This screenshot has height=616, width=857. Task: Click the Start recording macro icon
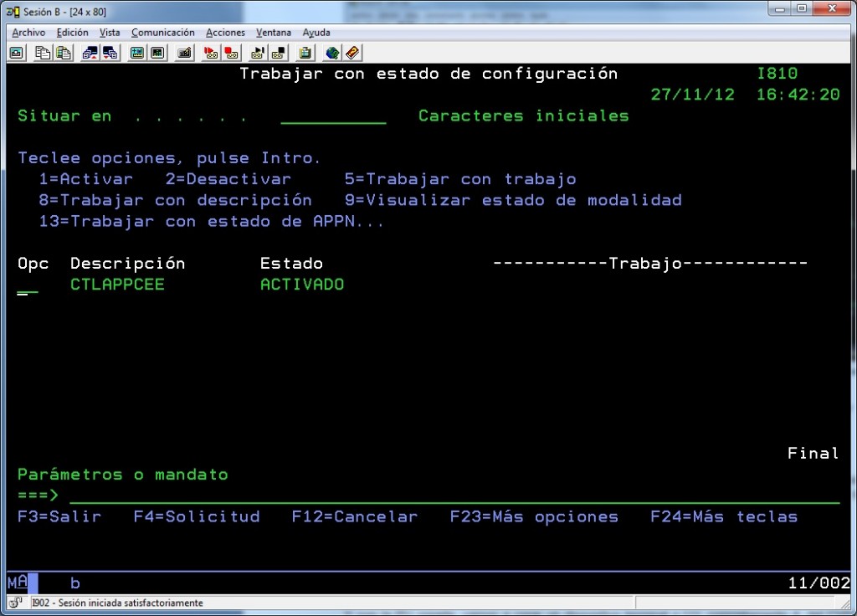(x=210, y=53)
